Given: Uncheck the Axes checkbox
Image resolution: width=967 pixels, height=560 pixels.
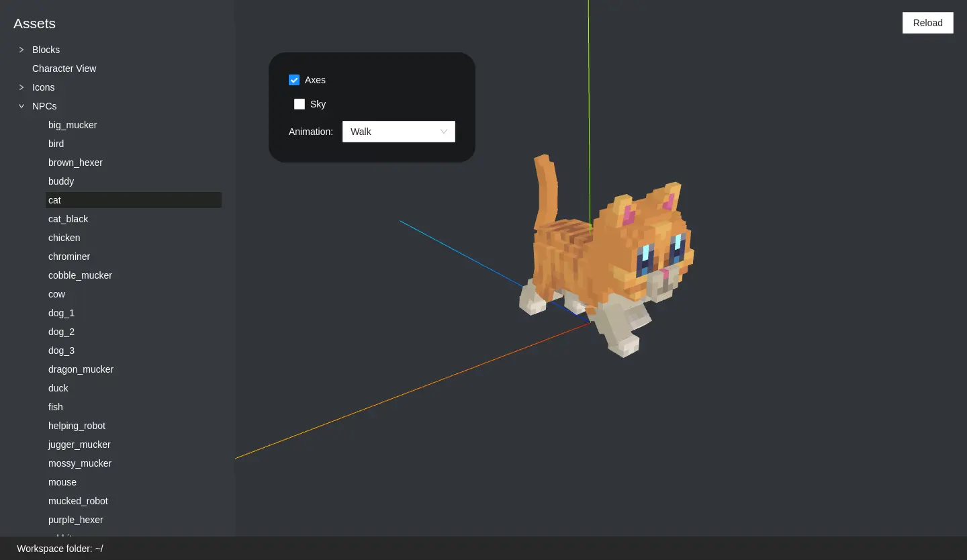Looking at the screenshot, I should (x=294, y=80).
